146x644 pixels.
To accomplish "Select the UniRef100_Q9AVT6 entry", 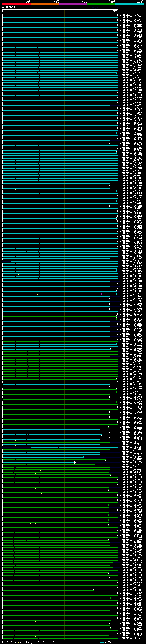I will tap(131, 45).
